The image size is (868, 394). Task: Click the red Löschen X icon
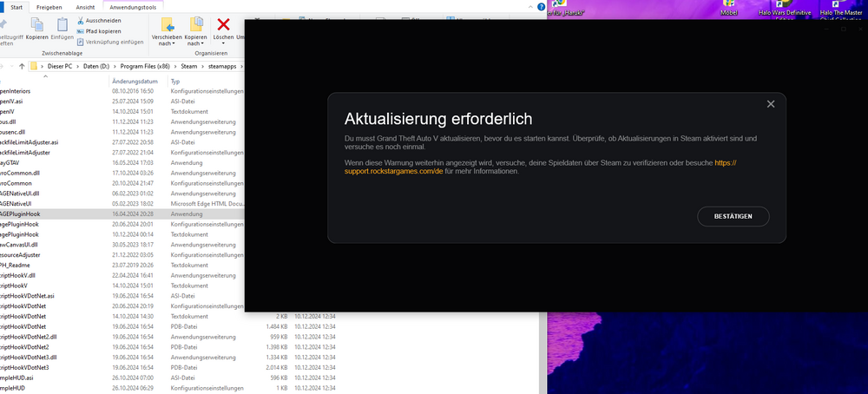223,23
